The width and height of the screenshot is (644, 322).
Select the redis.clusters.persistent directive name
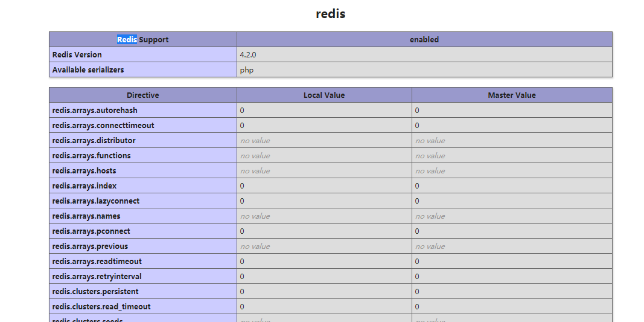point(95,292)
